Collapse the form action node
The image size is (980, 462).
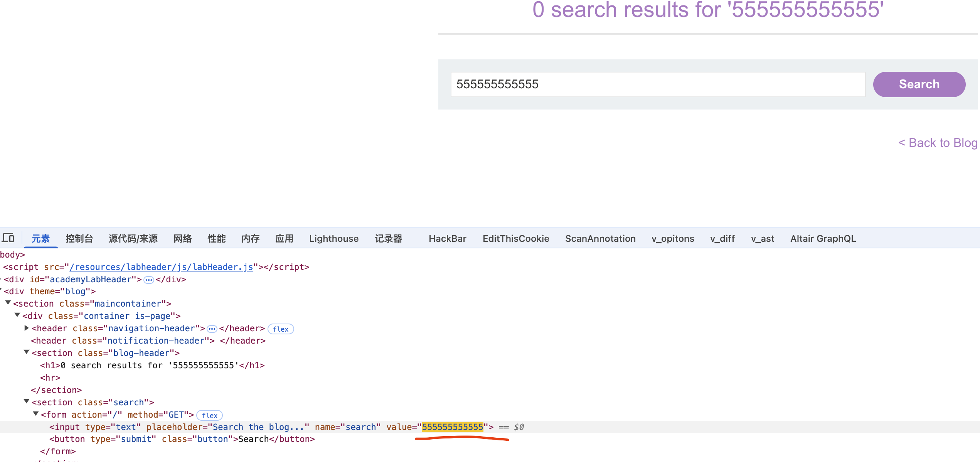35,414
